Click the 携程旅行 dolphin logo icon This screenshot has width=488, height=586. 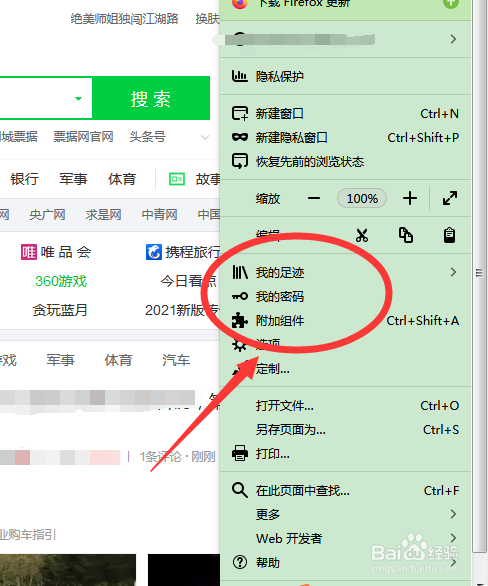(154, 252)
